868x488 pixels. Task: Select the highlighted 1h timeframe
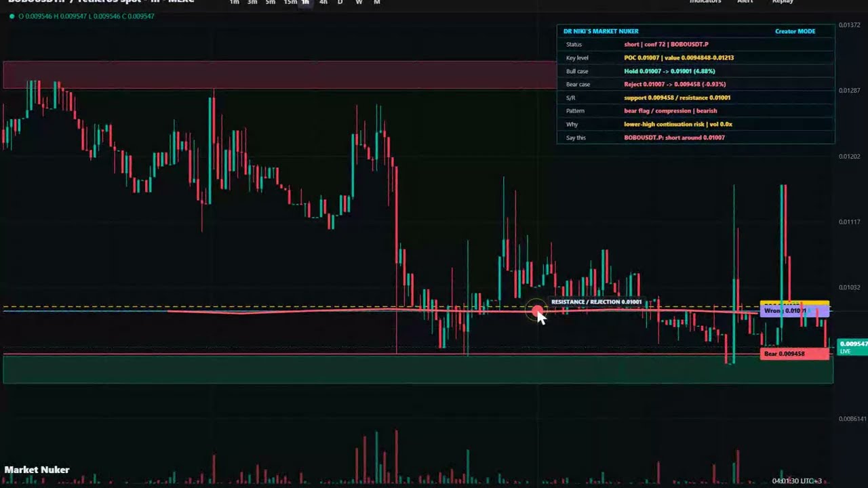[305, 2]
